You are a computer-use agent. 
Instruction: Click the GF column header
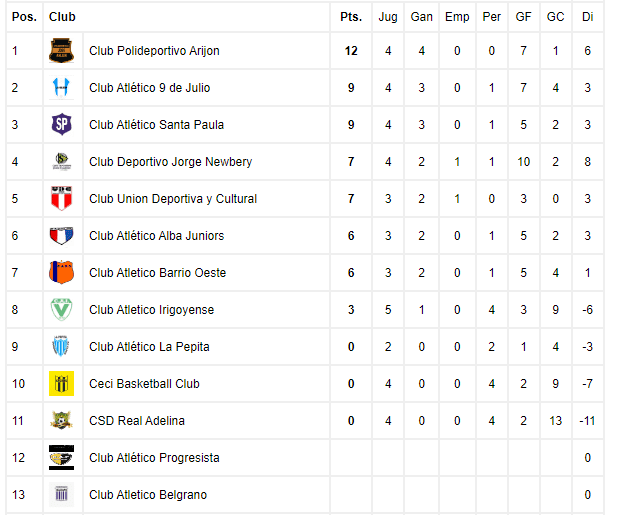[x=523, y=17]
